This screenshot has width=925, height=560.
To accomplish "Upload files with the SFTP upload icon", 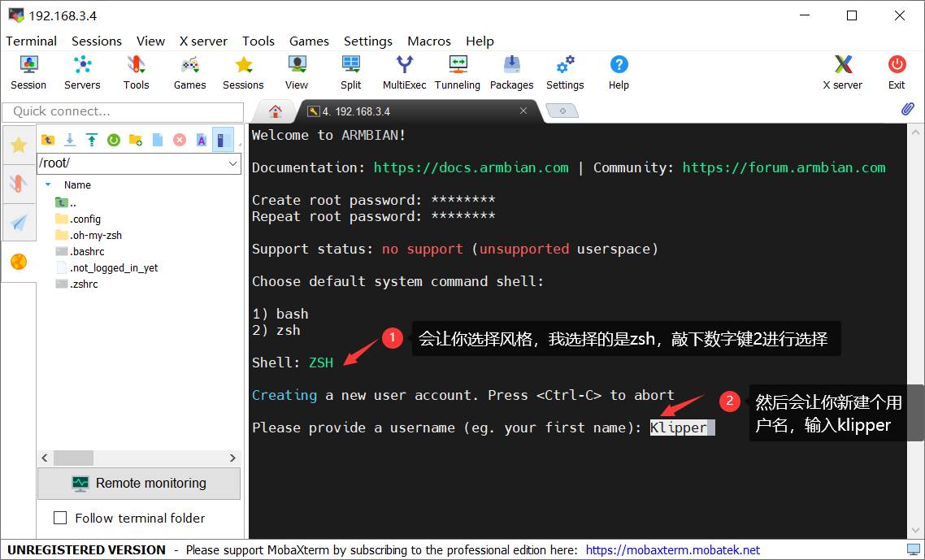I will pyautogui.click(x=91, y=140).
